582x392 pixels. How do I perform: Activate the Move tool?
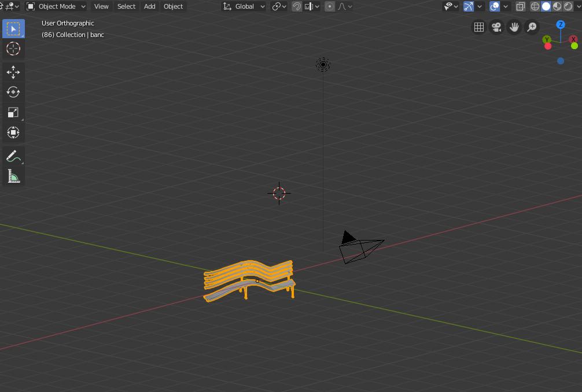[13, 72]
